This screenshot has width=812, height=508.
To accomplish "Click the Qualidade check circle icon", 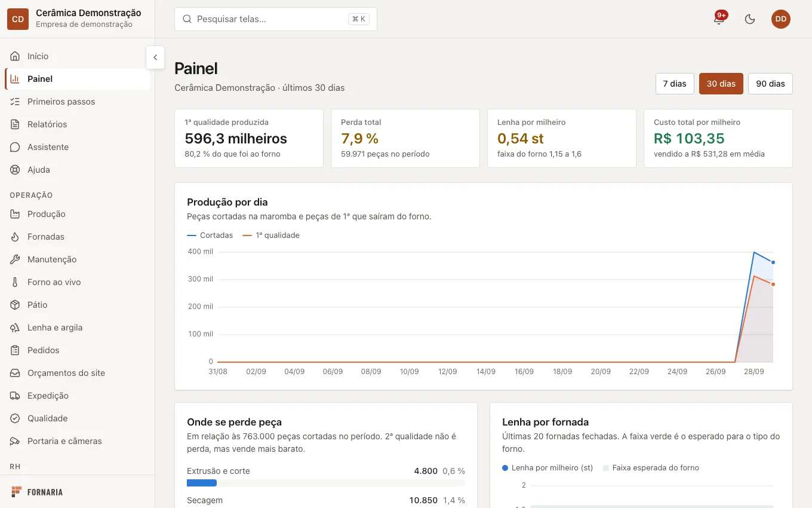I will click(16, 418).
